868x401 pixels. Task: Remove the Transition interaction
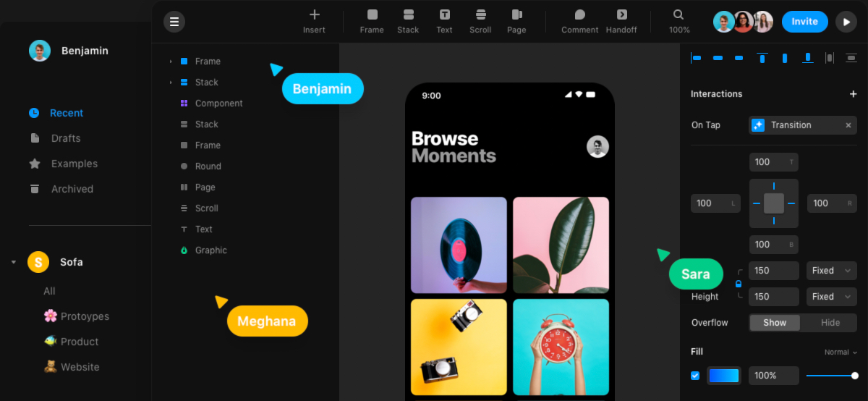point(848,125)
